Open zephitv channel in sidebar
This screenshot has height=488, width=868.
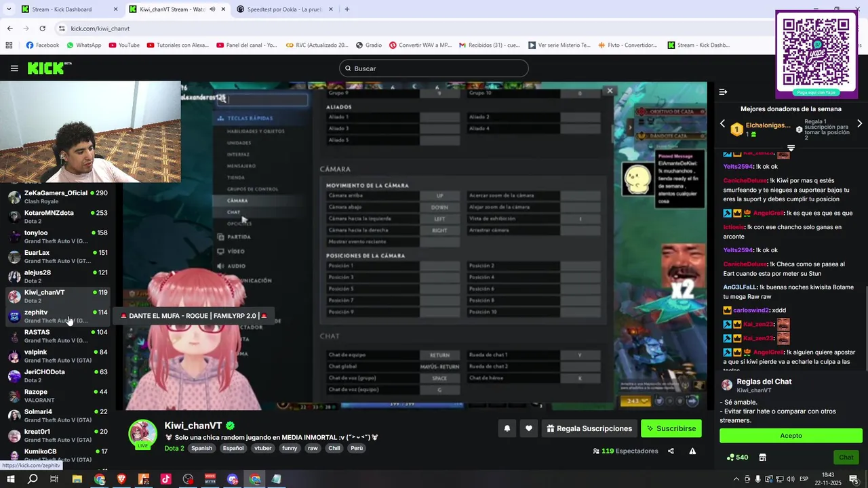[x=58, y=316]
